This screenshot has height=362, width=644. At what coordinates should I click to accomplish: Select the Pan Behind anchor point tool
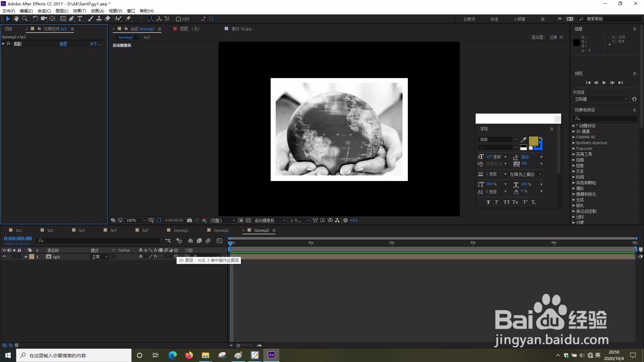[x=52, y=19]
